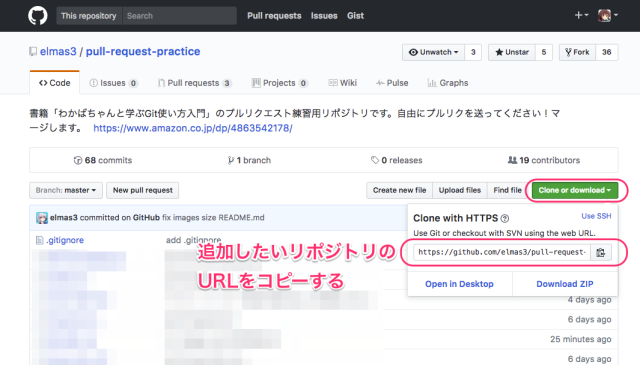Viewport: 640px width, 365px height.
Task: Click 25 minutes ago timestamp
Action: [580, 339]
